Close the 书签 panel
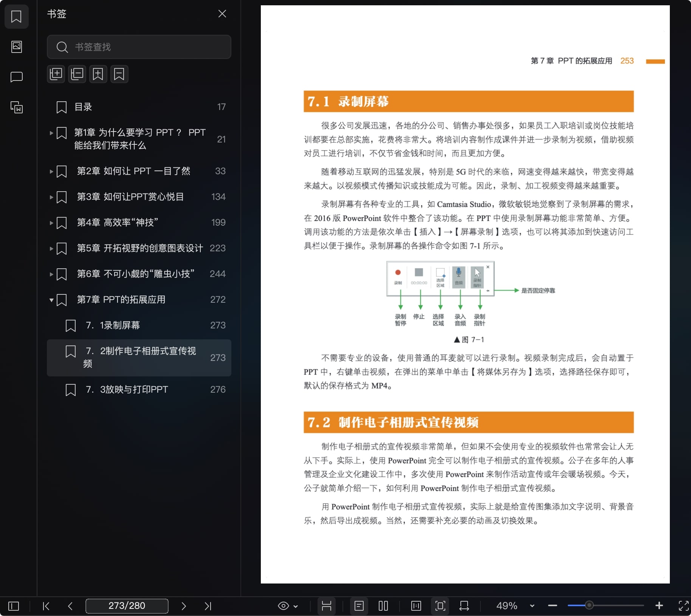The width and height of the screenshot is (691, 616). (x=222, y=14)
